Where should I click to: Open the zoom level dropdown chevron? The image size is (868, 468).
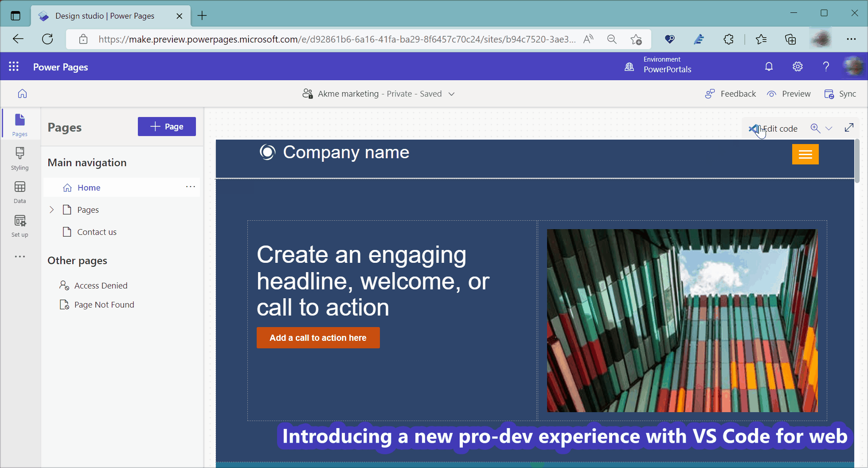tap(830, 128)
